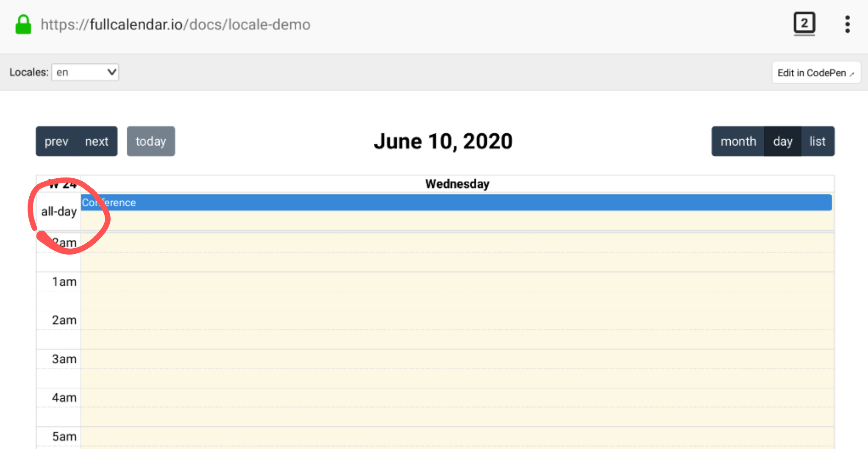The width and height of the screenshot is (868, 449).
Task: Switch calendar to list view
Action: pyautogui.click(x=818, y=141)
